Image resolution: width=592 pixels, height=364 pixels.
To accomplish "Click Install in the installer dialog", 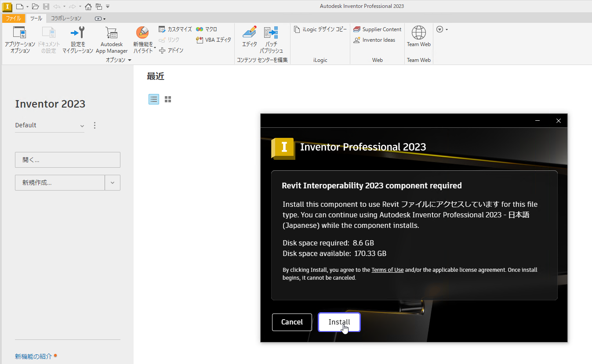I will (x=339, y=322).
